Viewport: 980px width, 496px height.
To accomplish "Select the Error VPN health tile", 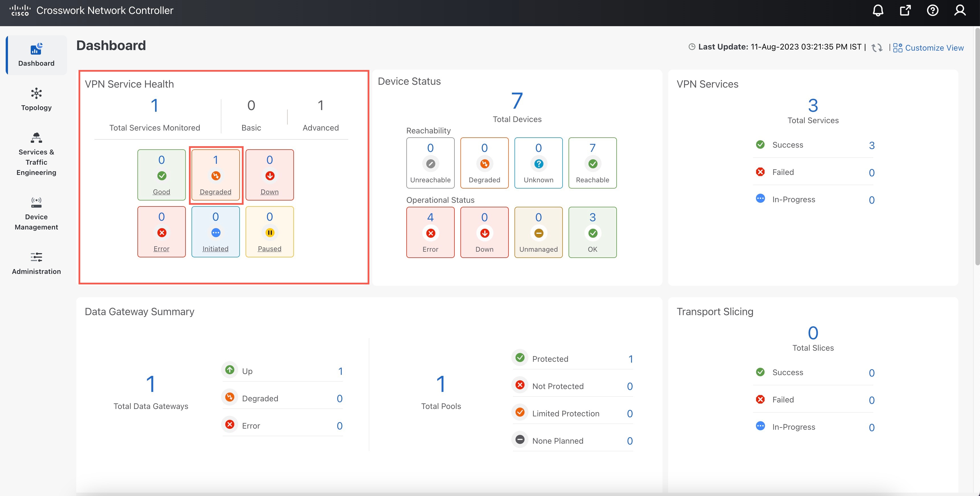I will [162, 232].
